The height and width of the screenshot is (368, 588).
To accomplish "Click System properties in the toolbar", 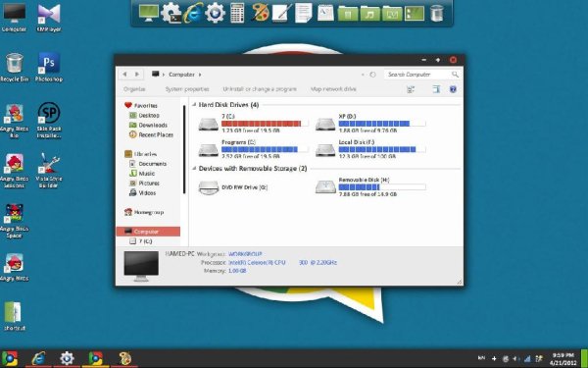I will point(187,89).
